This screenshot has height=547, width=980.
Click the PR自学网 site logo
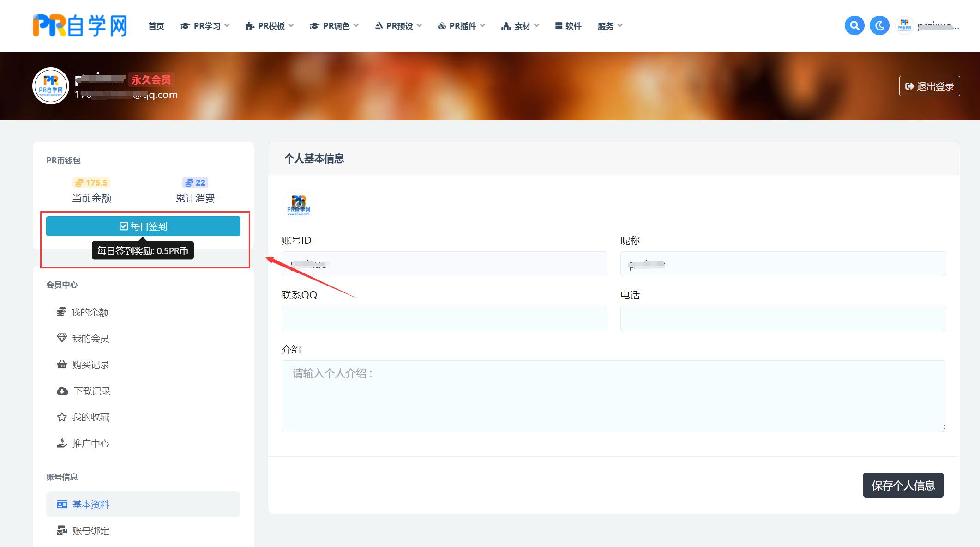pos(80,26)
